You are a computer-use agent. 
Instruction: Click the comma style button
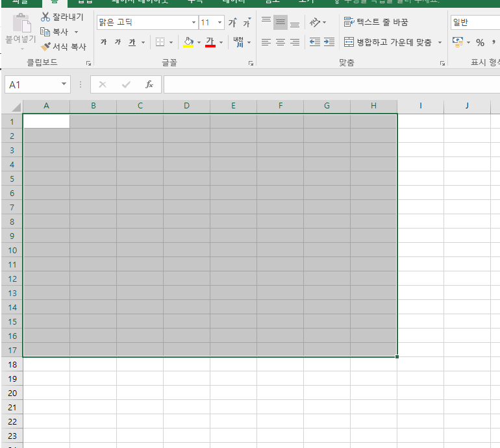494,42
